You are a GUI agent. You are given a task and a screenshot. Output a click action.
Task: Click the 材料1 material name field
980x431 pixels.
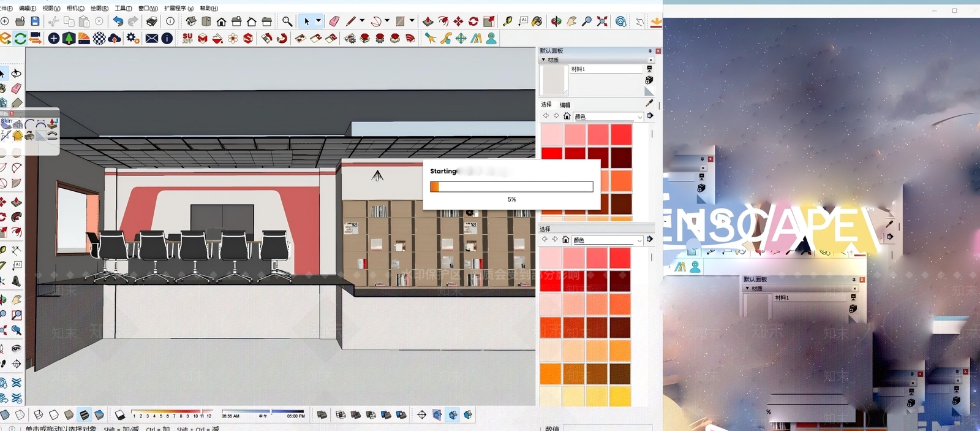point(606,69)
